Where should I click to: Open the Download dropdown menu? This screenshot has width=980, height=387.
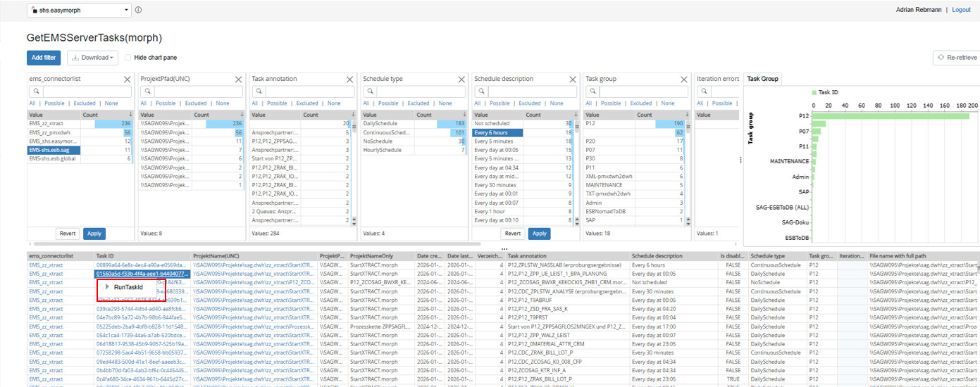(x=92, y=58)
